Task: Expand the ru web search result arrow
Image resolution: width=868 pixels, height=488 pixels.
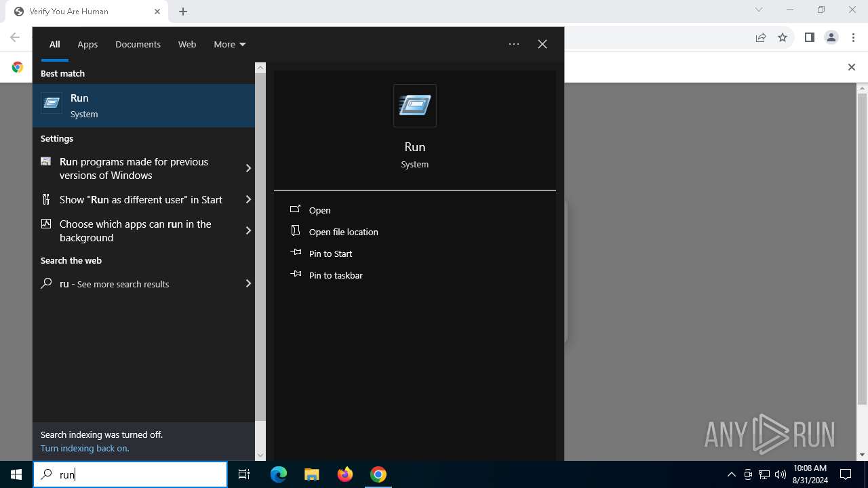Action: pyautogui.click(x=248, y=283)
